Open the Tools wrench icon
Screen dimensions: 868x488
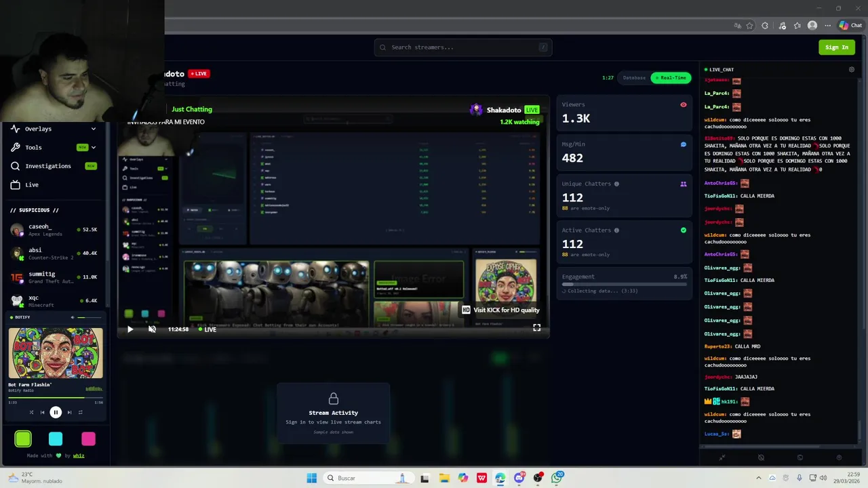click(x=15, y=147)
